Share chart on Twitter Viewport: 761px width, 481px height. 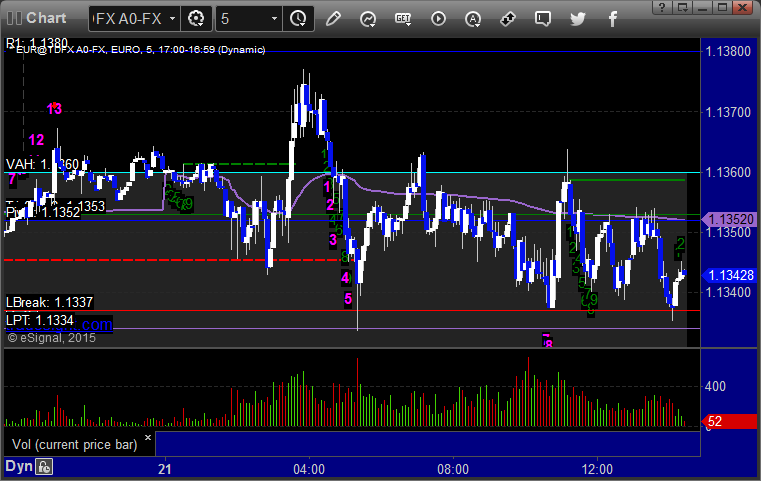pos(578,19)
